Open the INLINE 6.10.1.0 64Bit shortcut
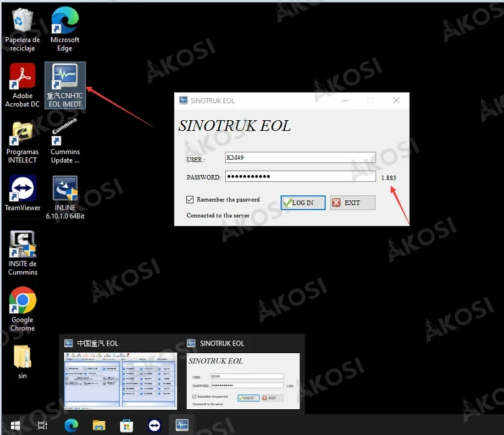This screenshot has width=504, height=435. 65,198
